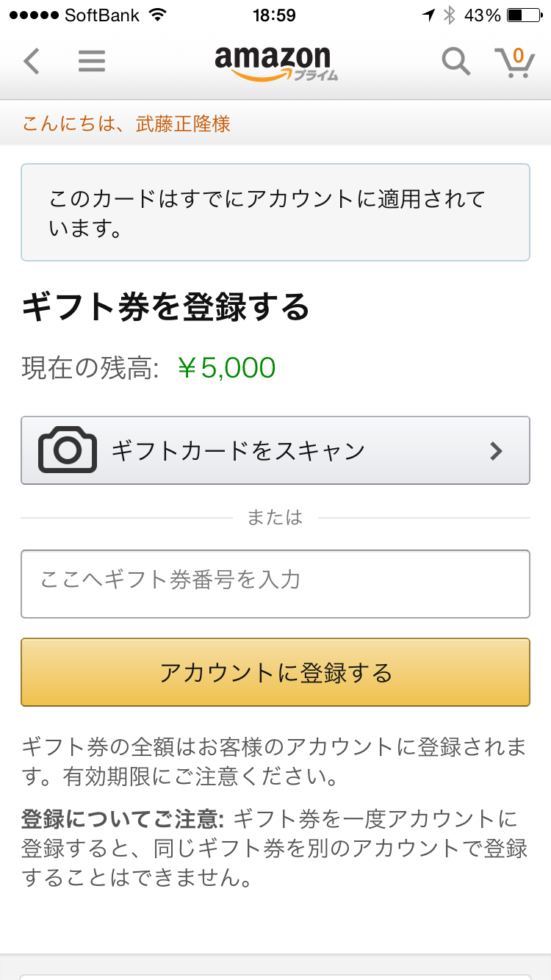
Task: View the shopping cart
Action: [x=514, y=62]
